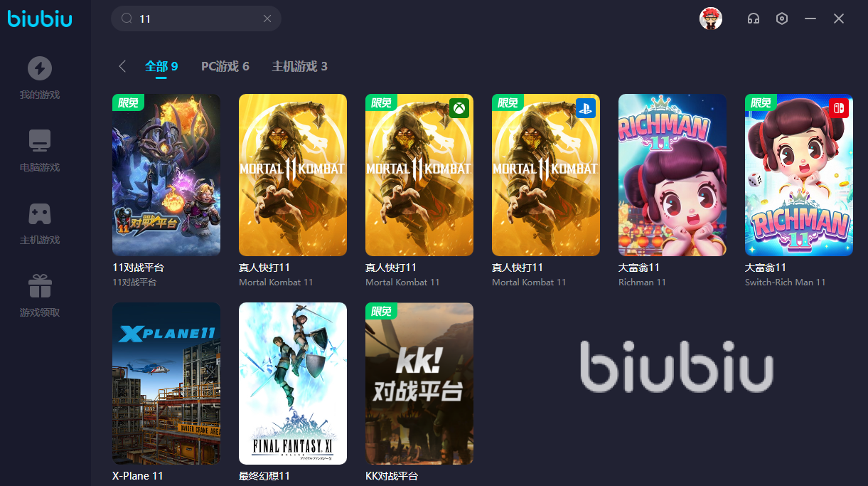Image resolution: width=868 pixels, height=486 pixels.
Task: Open My Games lightning icon in sidebar
Action: tap(40, 68)
